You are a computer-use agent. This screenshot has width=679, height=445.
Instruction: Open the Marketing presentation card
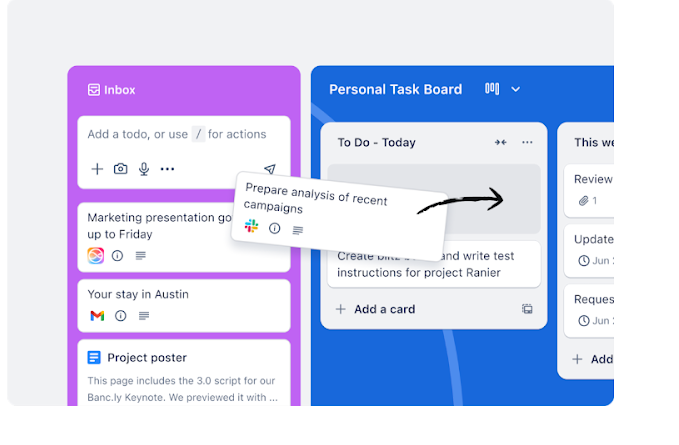point(184,238)
